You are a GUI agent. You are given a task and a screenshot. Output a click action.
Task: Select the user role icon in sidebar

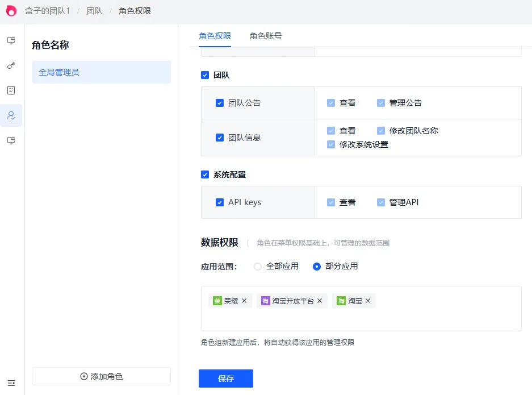(11, 115)
